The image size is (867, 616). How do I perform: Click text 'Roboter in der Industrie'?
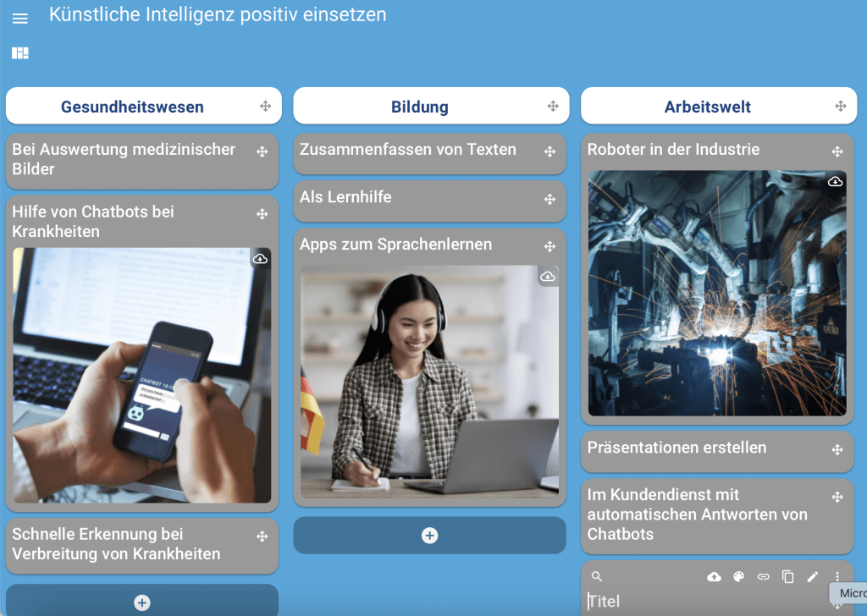673,149
